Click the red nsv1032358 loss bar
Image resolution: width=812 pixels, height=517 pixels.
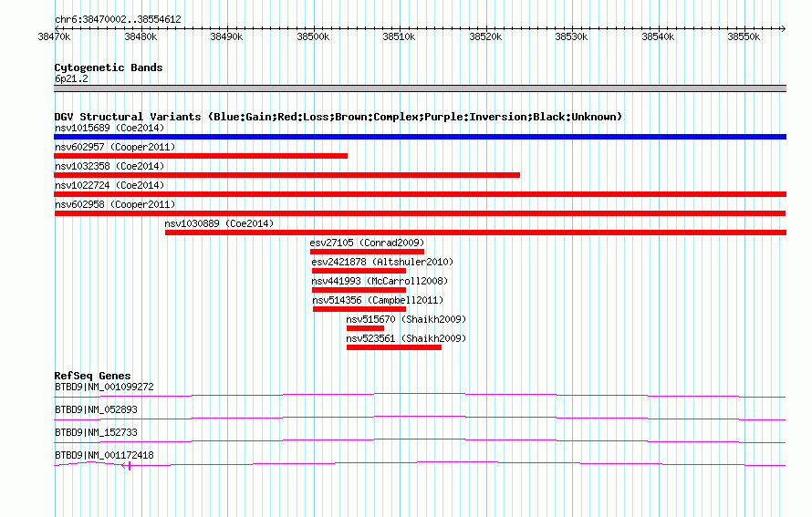click(286, 175)
